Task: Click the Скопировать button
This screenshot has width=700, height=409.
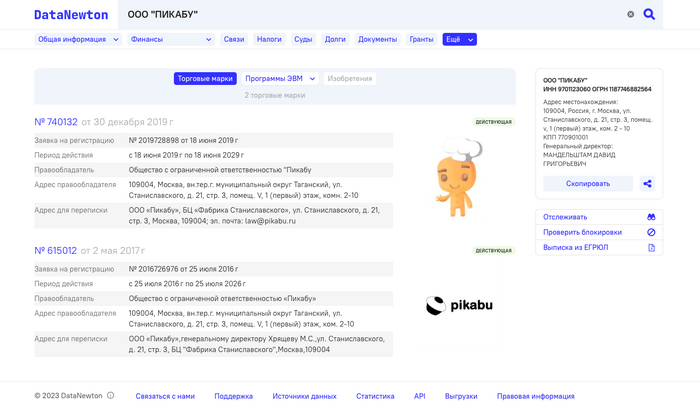Action: pyautogui.click(x=588, y=184)
